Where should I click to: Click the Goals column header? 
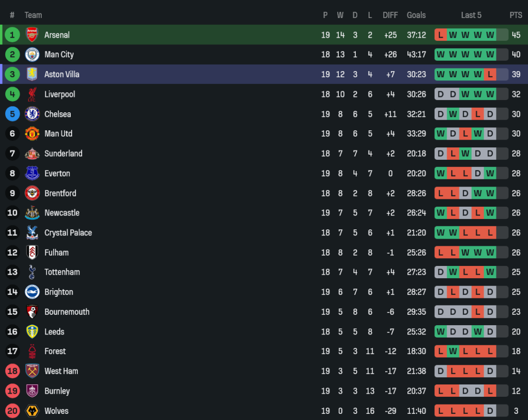pyautogui.click(x=416, y=15)
